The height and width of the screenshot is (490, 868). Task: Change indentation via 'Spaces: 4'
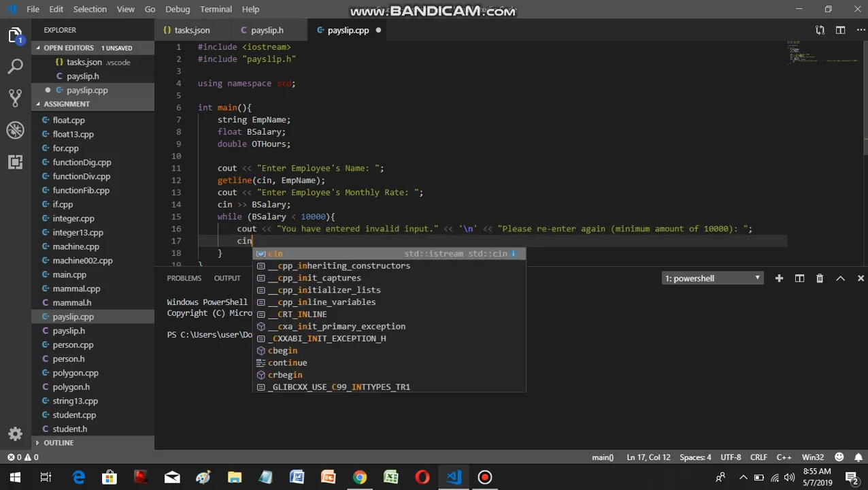click(695, 457)
